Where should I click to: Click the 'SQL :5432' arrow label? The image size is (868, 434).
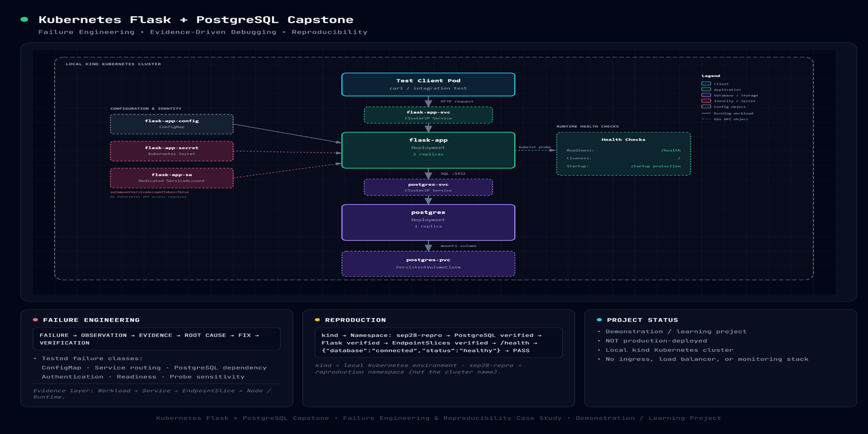pos(453,174)
